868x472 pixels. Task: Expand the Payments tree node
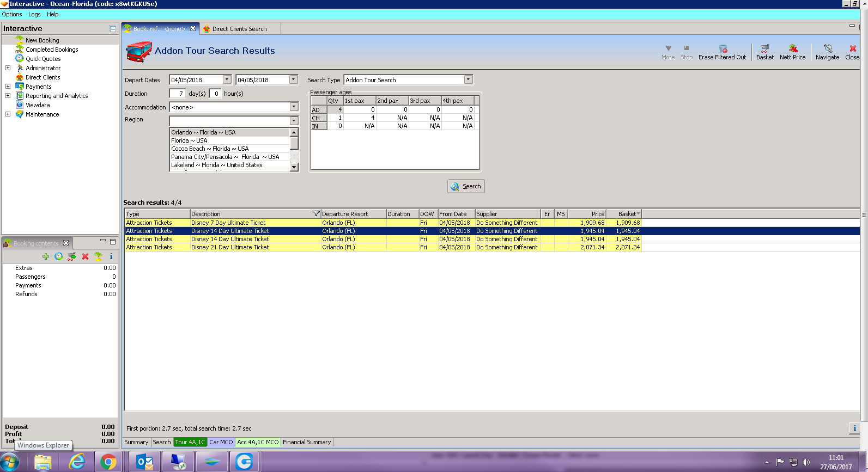[x=8, y=87]
